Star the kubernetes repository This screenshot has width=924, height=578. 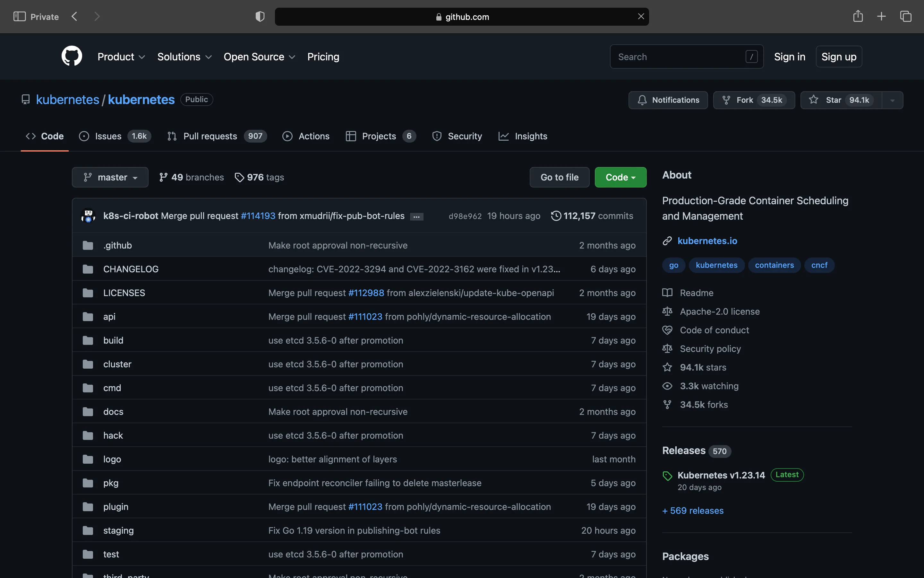click(x=842, y=100)
